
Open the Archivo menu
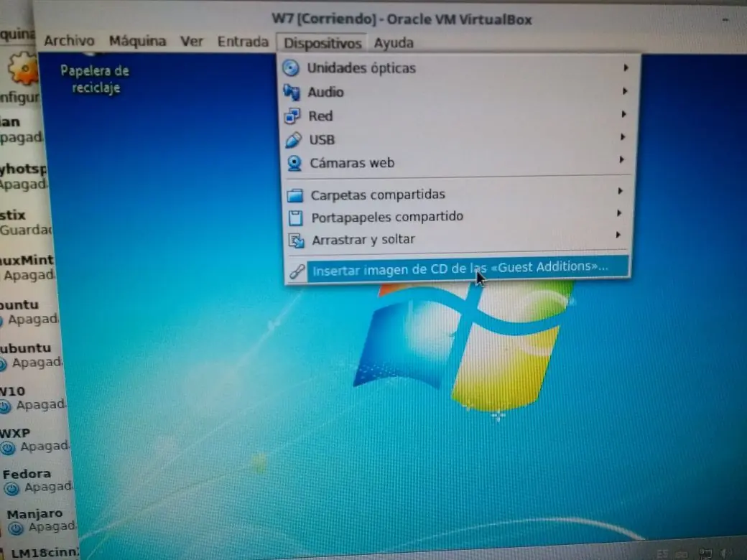click(69, 40)
